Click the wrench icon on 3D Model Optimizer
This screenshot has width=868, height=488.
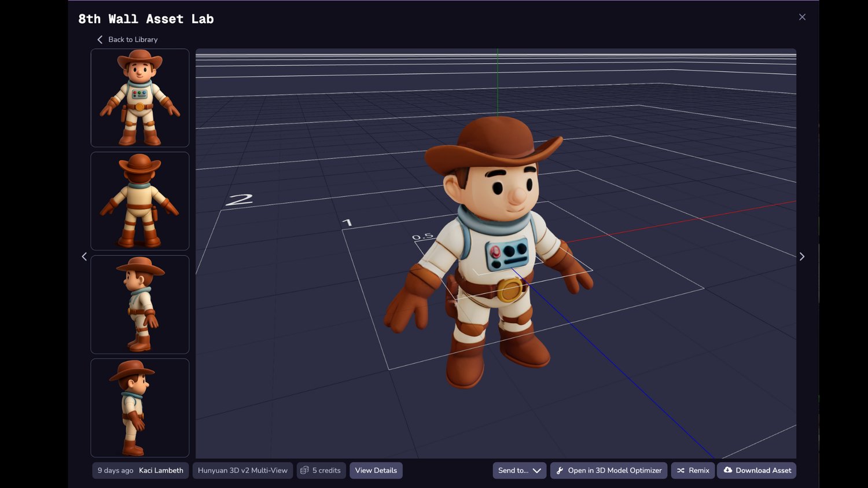pyautogui.click(x=559, y=471)
